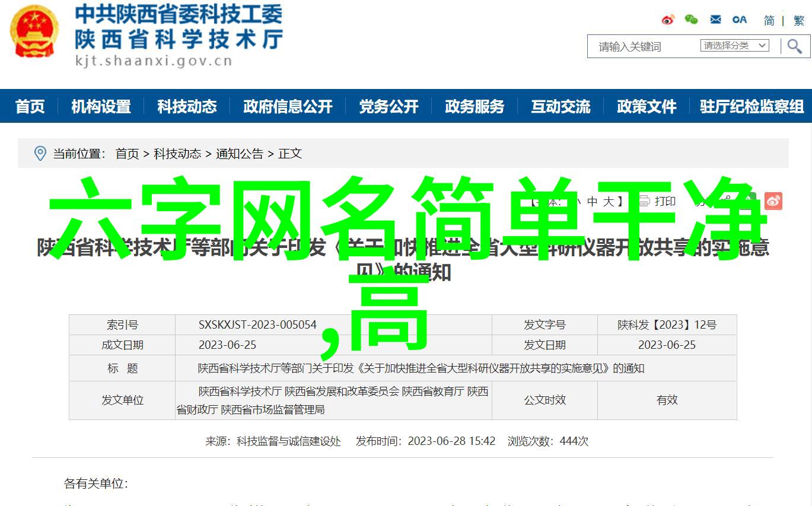812x506 pixels.
Task: Share article via red Weibo icon
Action: (x=773, y=201)
